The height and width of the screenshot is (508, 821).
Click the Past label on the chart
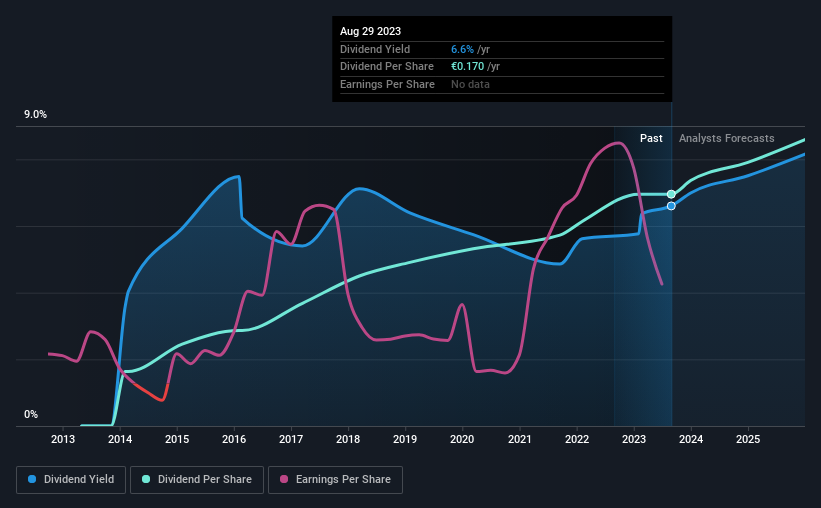tap(651, 138)
